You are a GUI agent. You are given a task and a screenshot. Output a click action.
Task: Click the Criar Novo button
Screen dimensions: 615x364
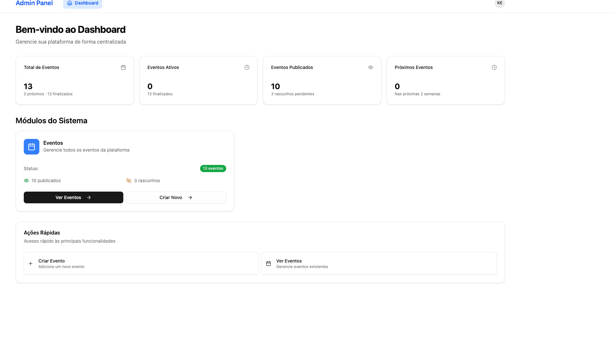(x=176, y=197)
